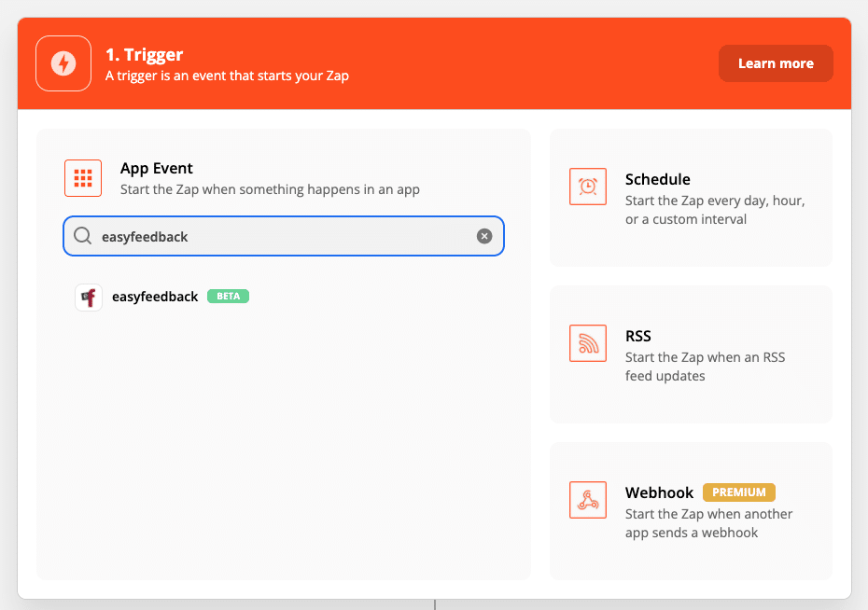Click "Start the Zap when an RSS feed updates" text
Screen dimensions: 868x610
click(x=705, y=367)
